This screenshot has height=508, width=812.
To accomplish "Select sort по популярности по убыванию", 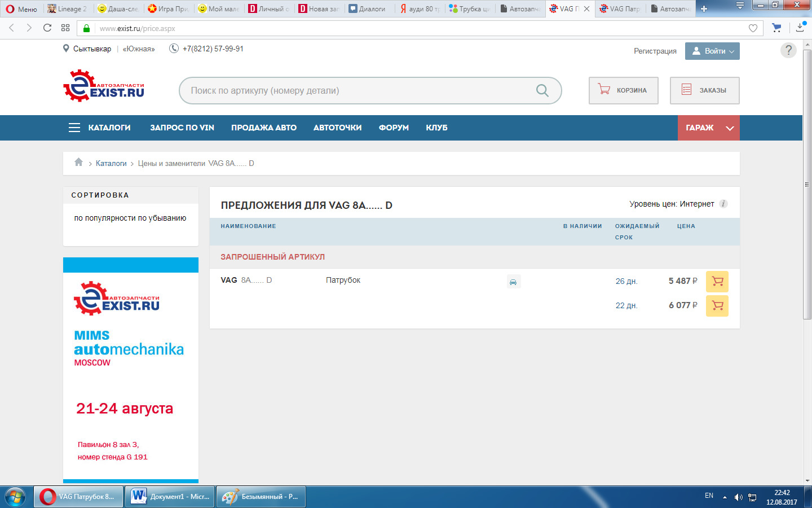I will pos(130,218).
